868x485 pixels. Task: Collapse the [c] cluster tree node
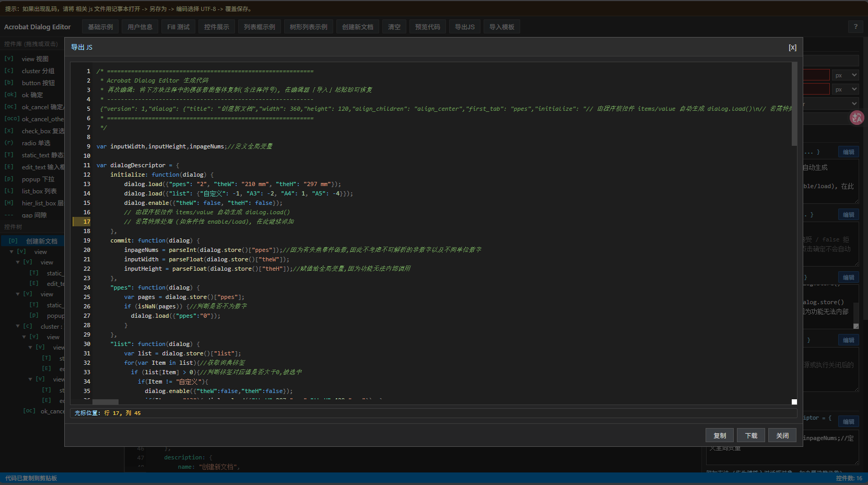coord(18,326)
